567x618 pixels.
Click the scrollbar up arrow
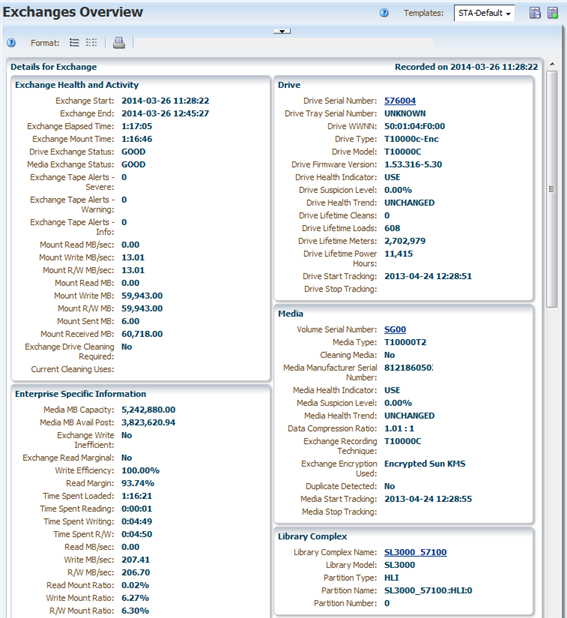(552, 64)
